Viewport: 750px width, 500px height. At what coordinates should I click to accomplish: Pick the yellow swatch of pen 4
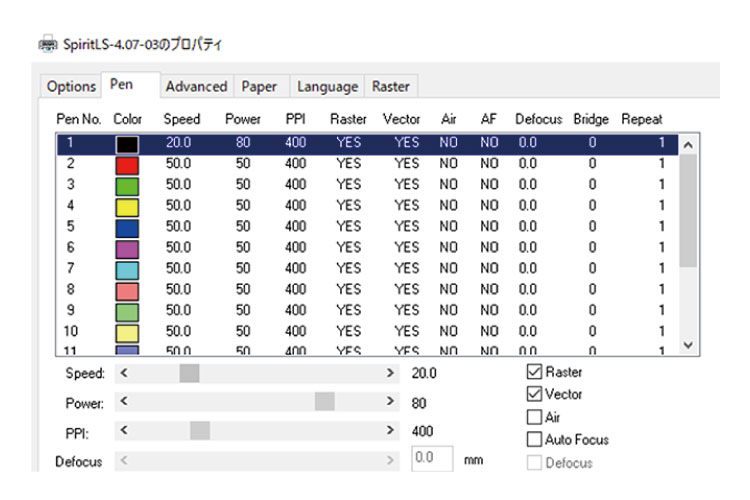tap(127, 205)
